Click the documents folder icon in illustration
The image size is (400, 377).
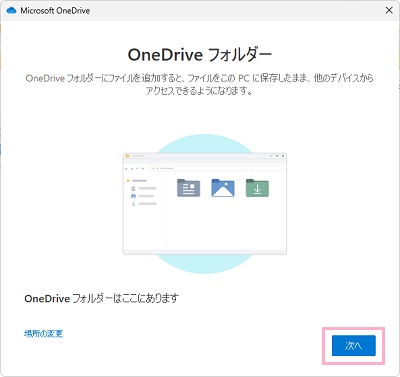pyautogui.click(x=189, y=188)
